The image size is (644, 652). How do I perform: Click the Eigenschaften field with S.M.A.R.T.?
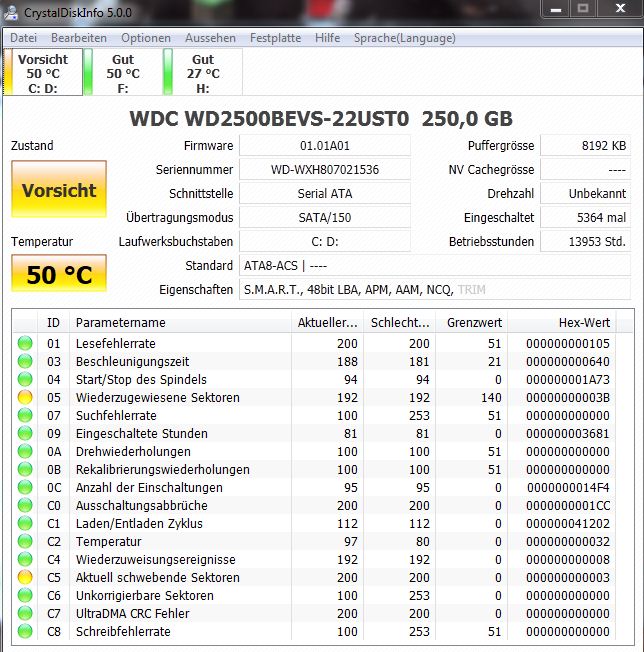(x=435, y=289)
